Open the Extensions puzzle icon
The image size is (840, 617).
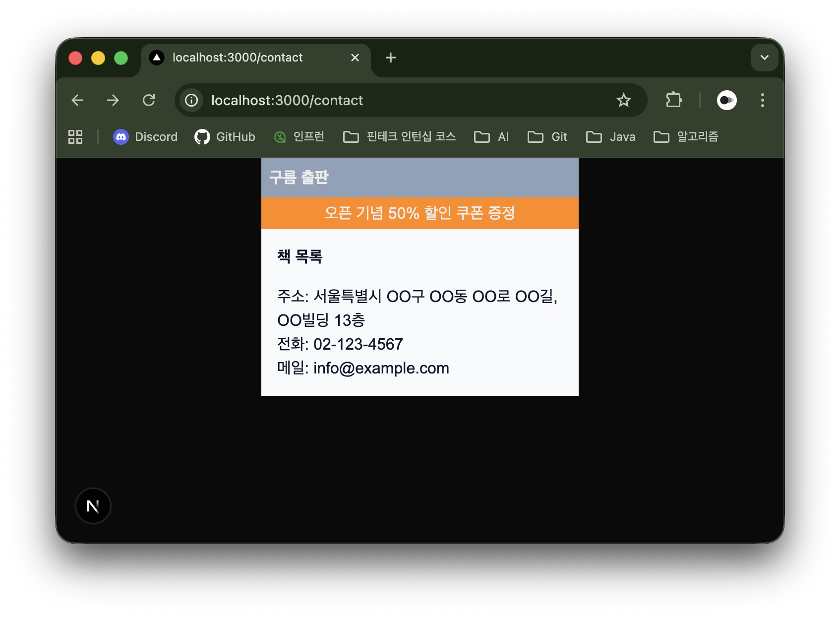(x=673, y=100)
